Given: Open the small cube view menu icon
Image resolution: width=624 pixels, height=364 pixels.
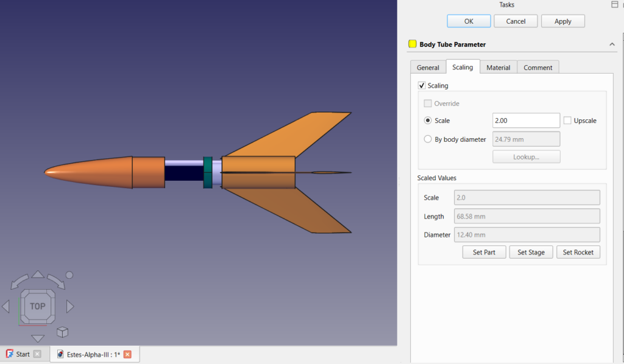Looking at the screenshot, I should coord(62,332).
